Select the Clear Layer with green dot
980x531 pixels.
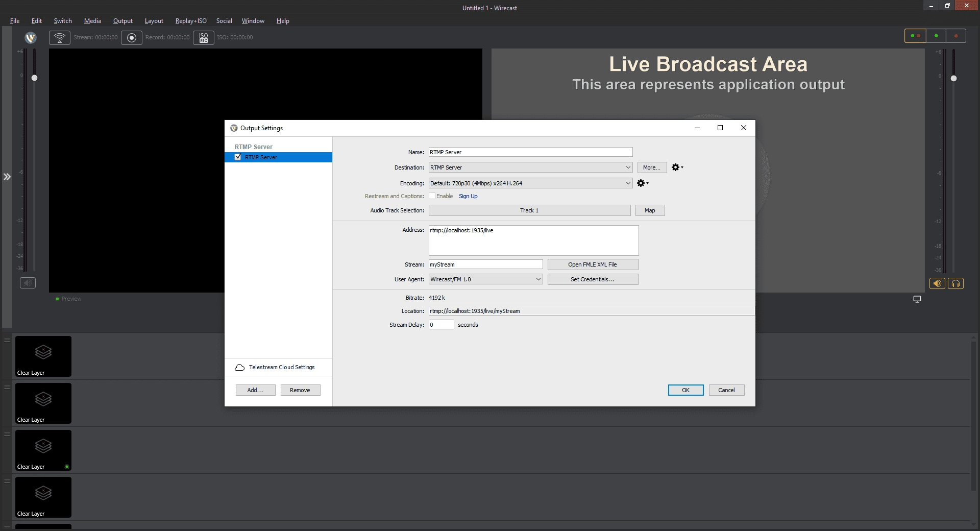coord(43,450)
